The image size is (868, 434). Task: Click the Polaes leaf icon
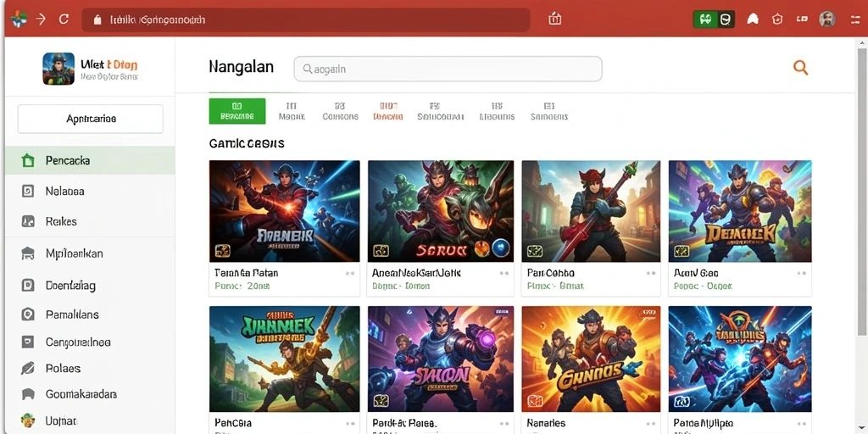pos(28,368)
